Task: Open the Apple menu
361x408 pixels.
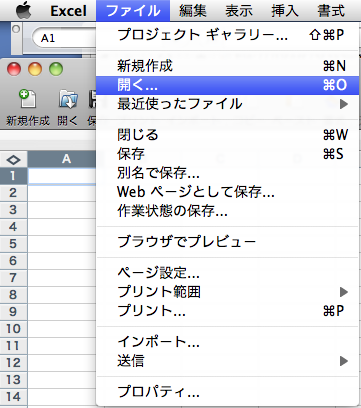Action: click(24, 11)
